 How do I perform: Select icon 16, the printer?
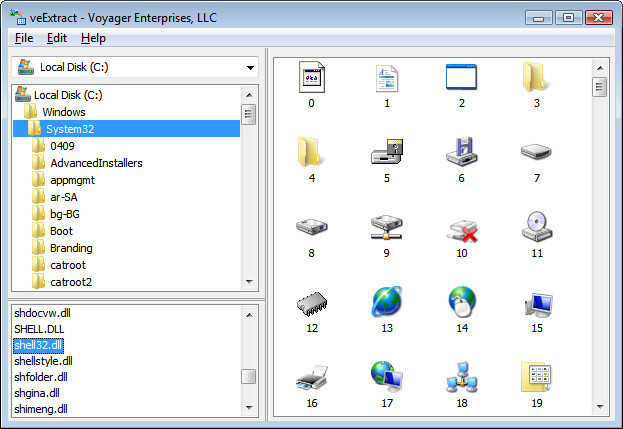pyautogui.click(x=312, y=377)
